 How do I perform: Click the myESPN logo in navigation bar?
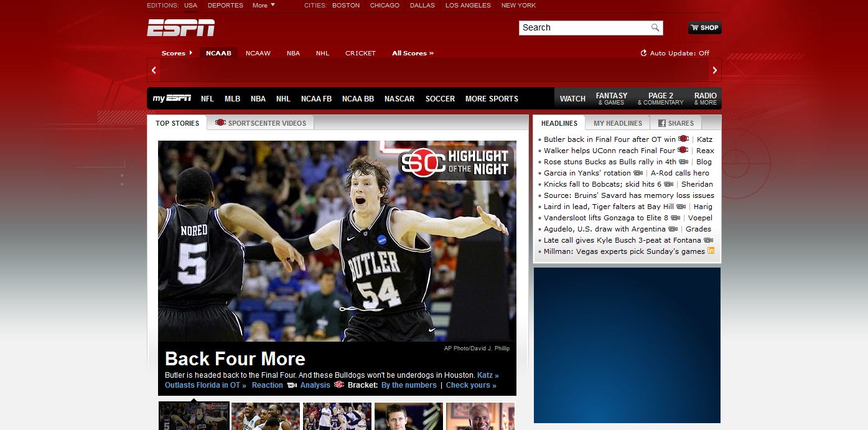click(x=172, y=98)
